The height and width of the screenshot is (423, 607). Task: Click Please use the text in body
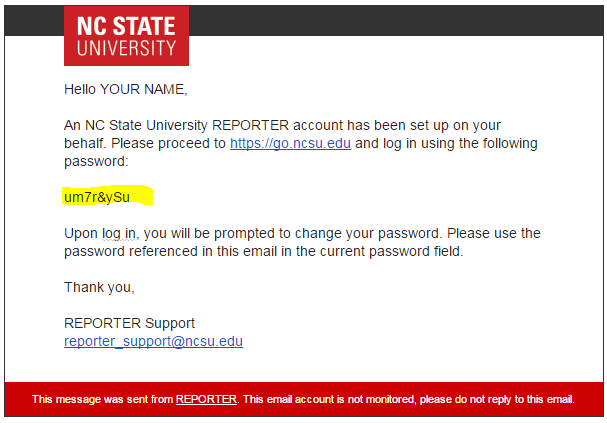pos(494,233)
